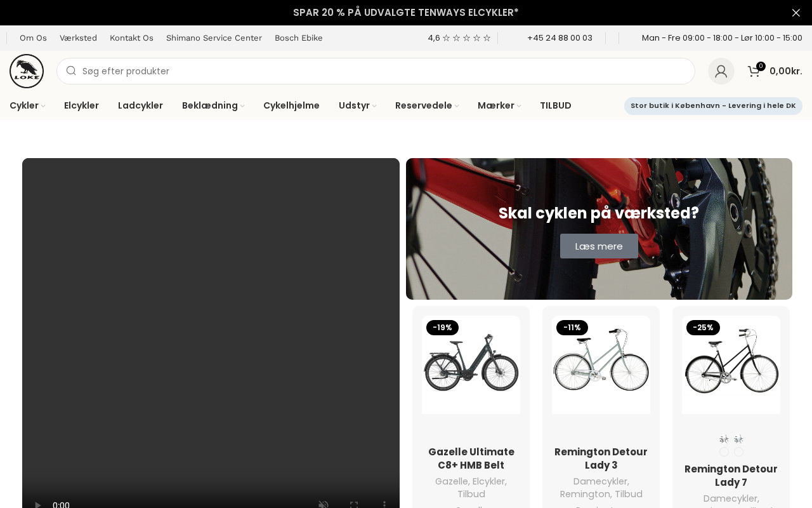812x508 pixels.
Task: Expand the Cykler menu
Action: (x=27, y=105)
